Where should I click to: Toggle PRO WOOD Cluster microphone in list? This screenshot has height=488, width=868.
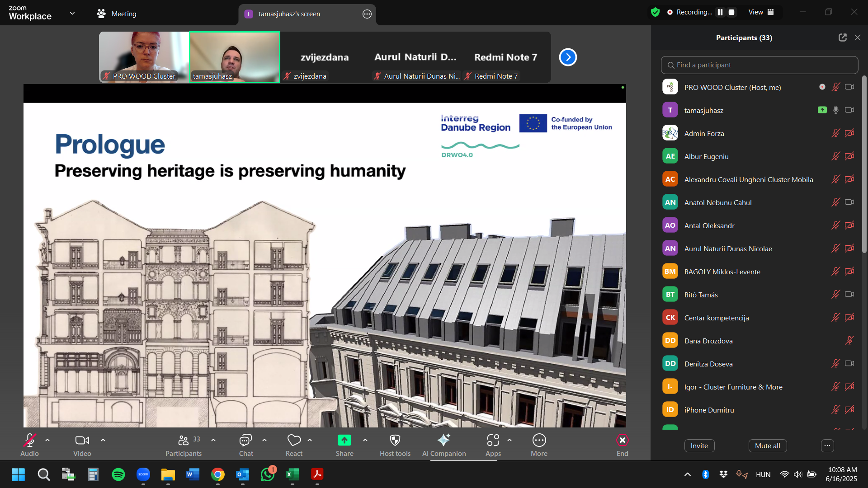[x=835, y=87]
